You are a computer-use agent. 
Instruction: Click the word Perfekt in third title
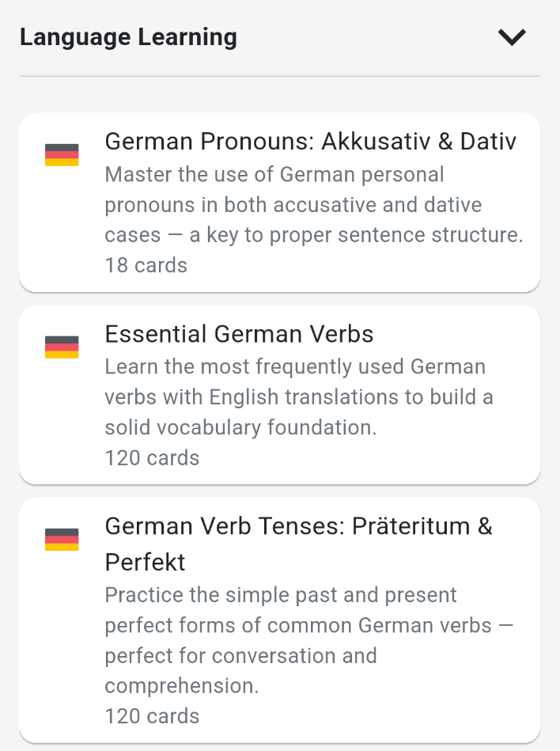pyautogui.click(x=145, y=563)
